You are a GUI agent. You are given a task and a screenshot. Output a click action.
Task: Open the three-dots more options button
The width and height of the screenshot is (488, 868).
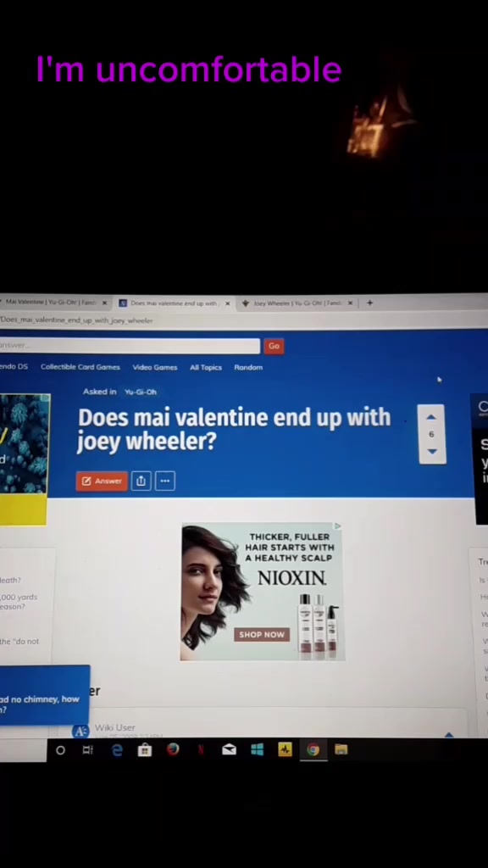point(165,481)
